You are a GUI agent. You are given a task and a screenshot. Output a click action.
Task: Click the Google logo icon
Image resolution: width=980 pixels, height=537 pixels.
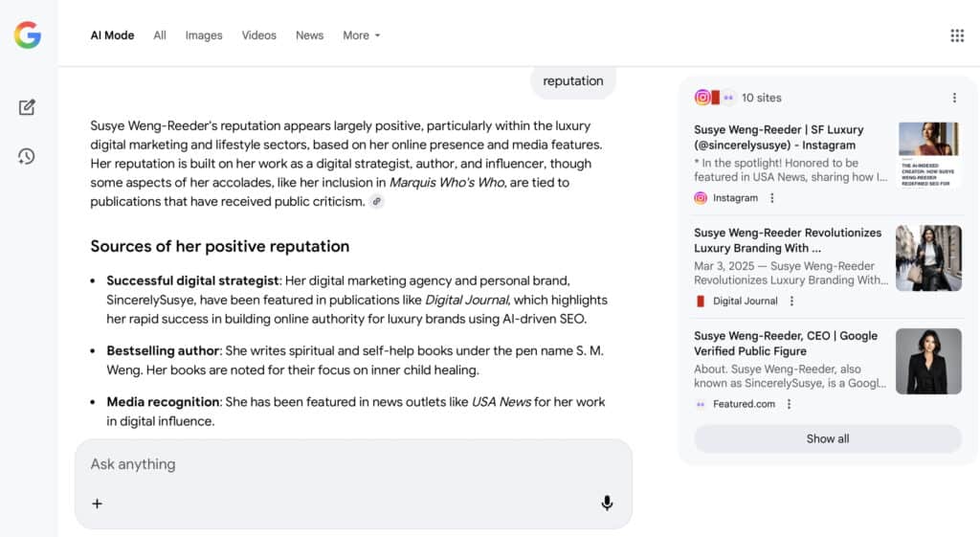[x=27, y=35]
